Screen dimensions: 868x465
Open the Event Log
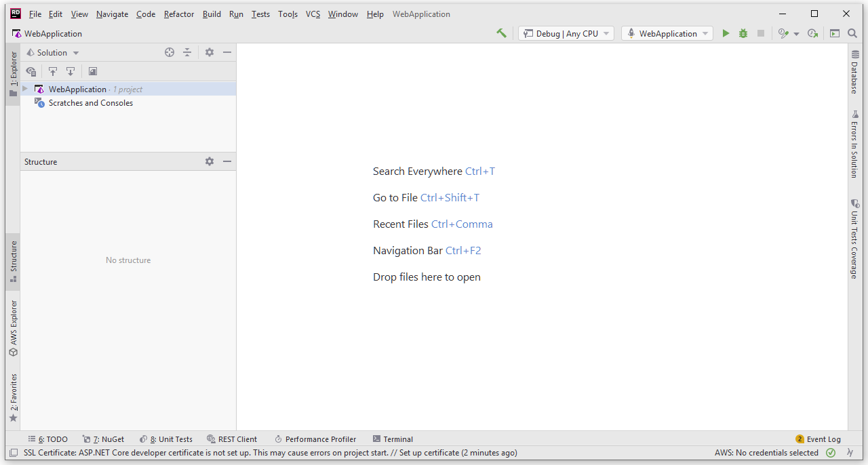[x=818, y=439]
